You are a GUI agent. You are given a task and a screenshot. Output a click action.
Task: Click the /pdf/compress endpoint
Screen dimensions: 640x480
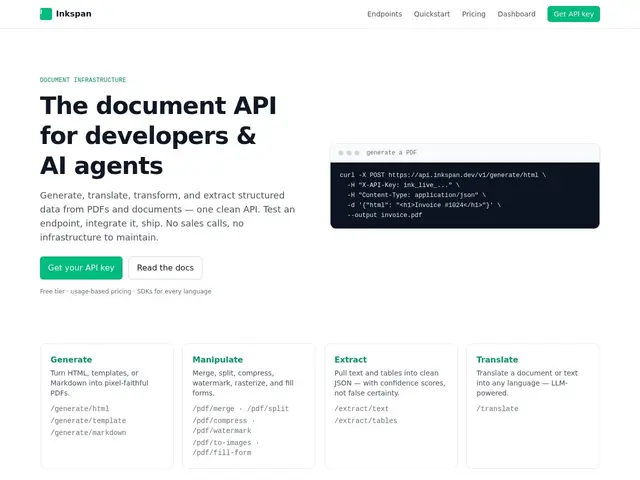coord(220,420)
